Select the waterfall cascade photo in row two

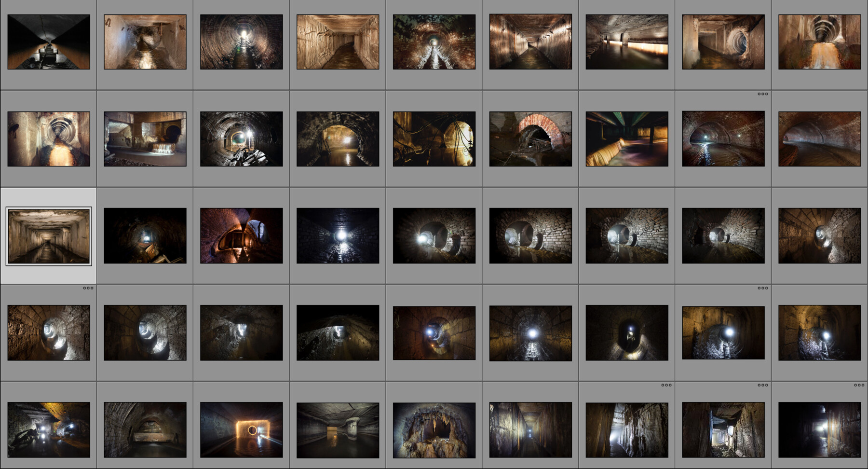(145, 140)
